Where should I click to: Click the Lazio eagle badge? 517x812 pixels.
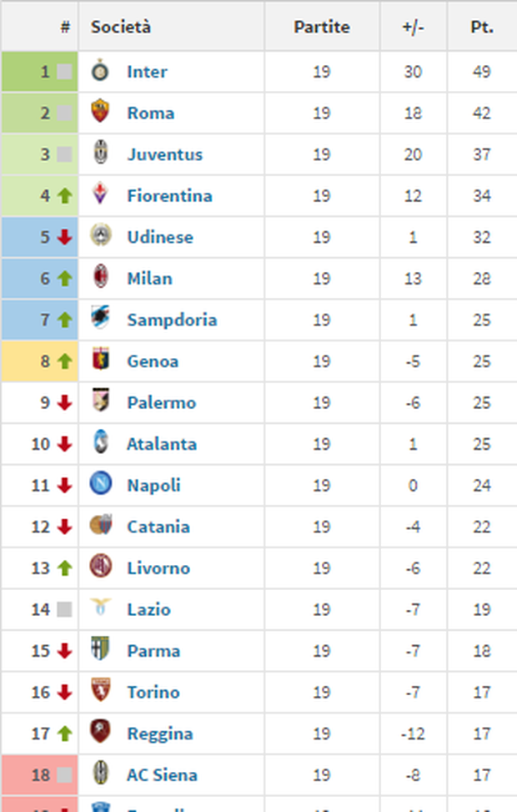[x=102, y=609]
